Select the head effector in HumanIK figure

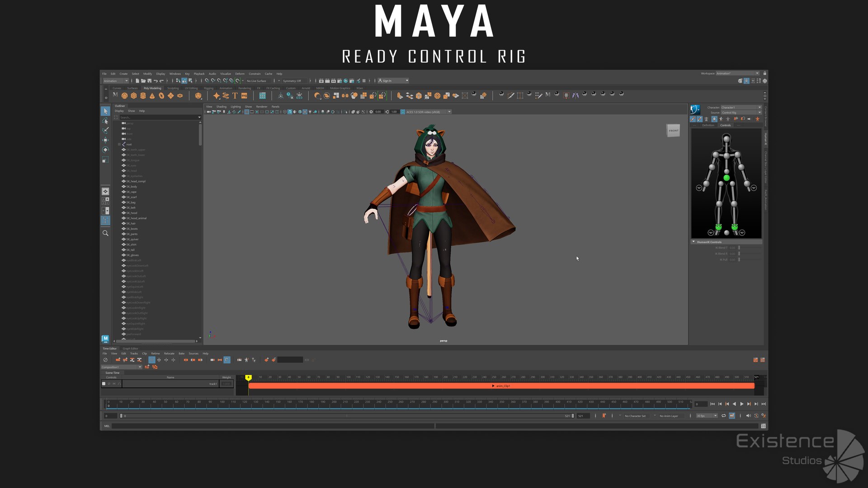point(726,139)
